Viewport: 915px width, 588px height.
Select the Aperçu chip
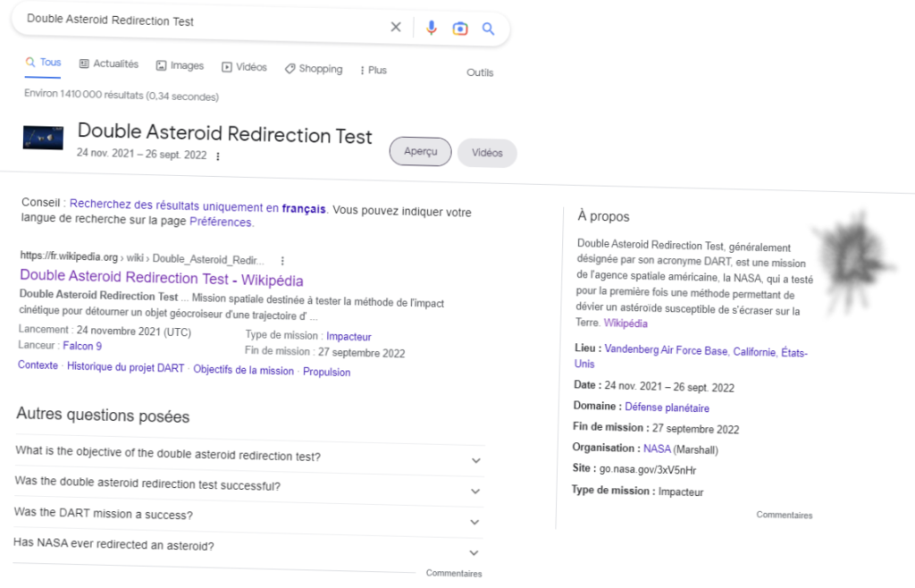[420, 151]
